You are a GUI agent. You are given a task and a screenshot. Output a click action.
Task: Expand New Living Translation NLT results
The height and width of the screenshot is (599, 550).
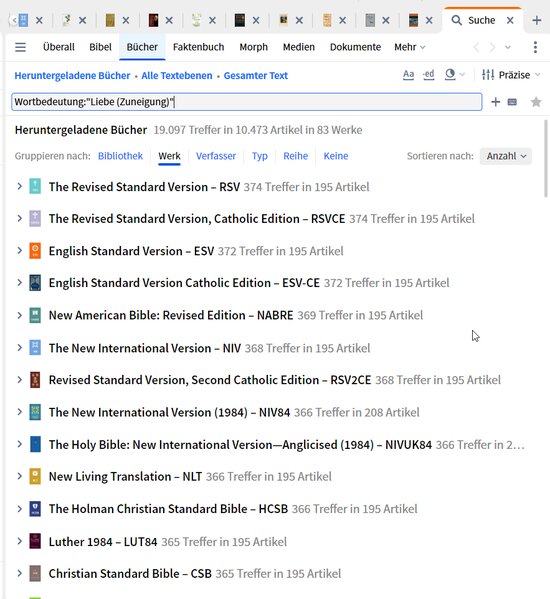coord(19,476)
